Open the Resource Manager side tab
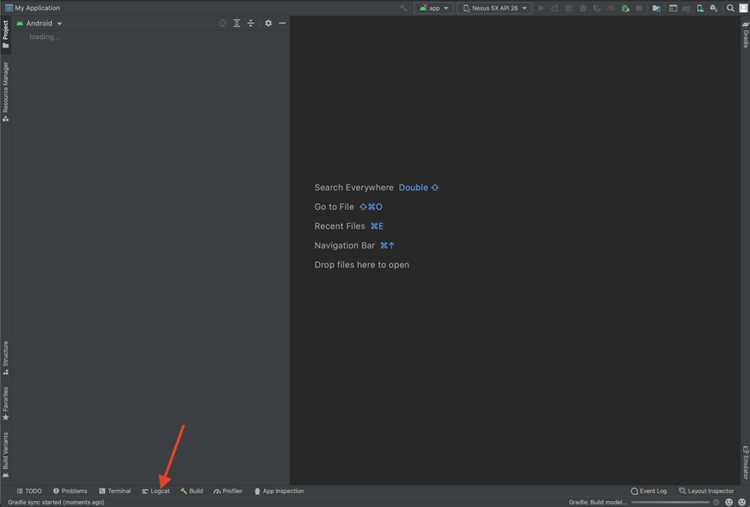The image size is (750, 507). pos(6,92)
